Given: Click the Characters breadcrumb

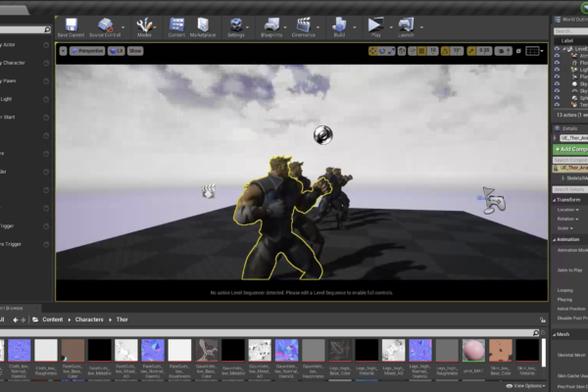Looking at the screenshot, I should pos(89,319).
